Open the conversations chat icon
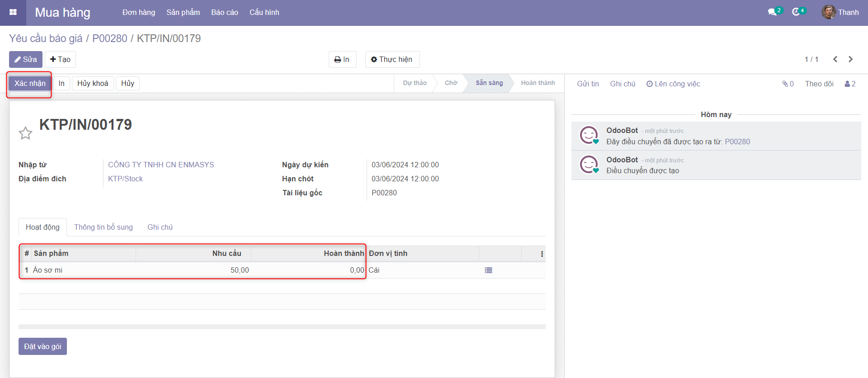The width and height of the screenshot is (868, 378). click(772, 12)
